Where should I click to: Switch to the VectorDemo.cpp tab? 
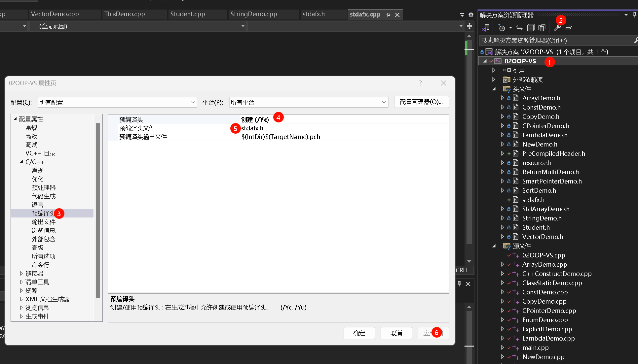pyautogui.click(x=55, y=14)
